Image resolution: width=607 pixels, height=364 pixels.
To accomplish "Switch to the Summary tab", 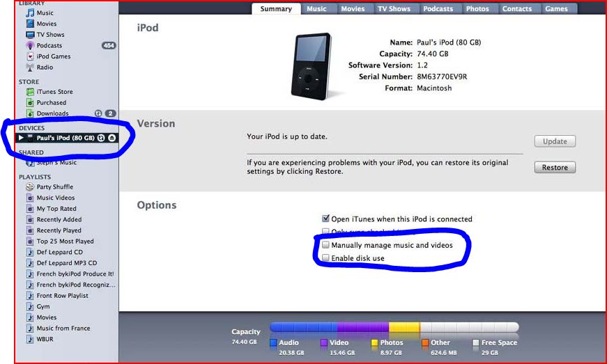I will click(x=276, y=8).
